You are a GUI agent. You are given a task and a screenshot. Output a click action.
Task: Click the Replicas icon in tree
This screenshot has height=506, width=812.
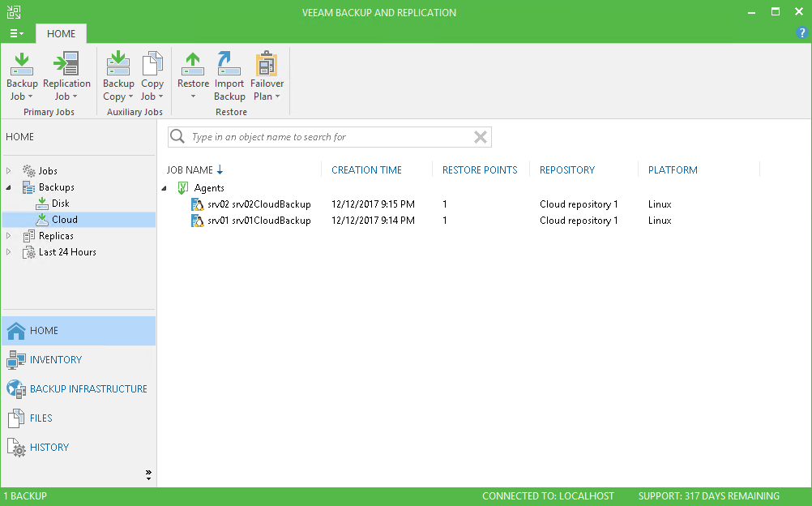29,236
